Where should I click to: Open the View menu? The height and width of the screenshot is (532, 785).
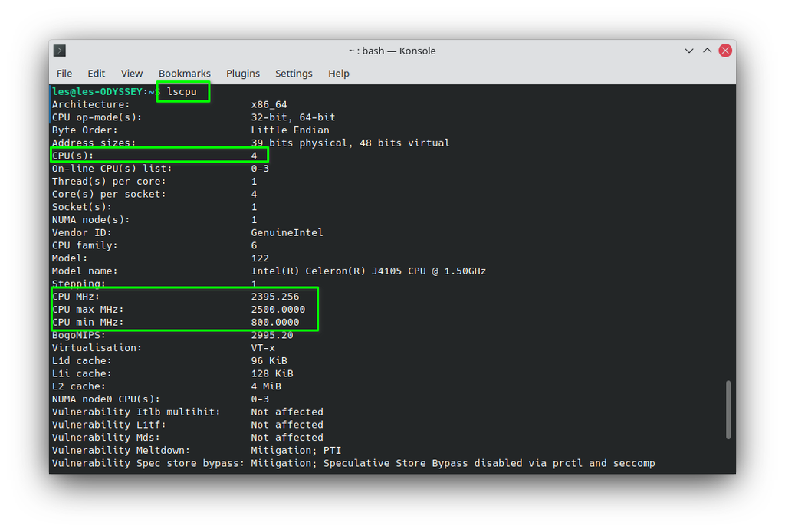click(x=131, y=74)
